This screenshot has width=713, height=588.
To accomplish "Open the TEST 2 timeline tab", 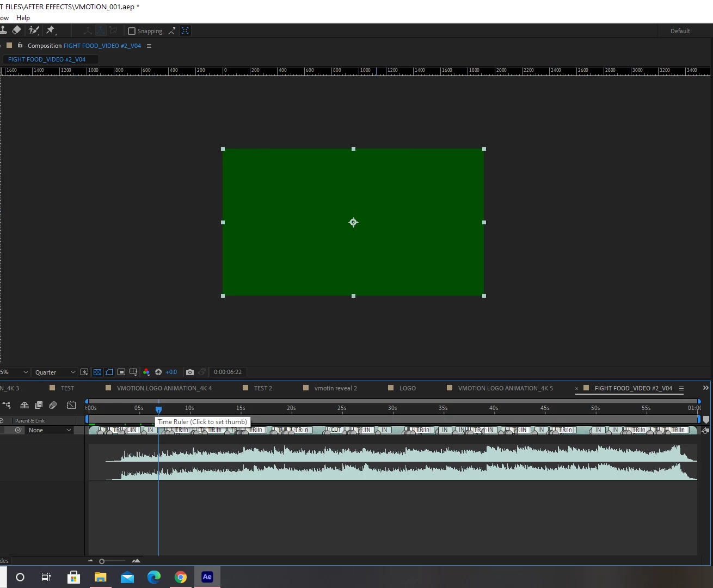I will click(x=263, y=388).
